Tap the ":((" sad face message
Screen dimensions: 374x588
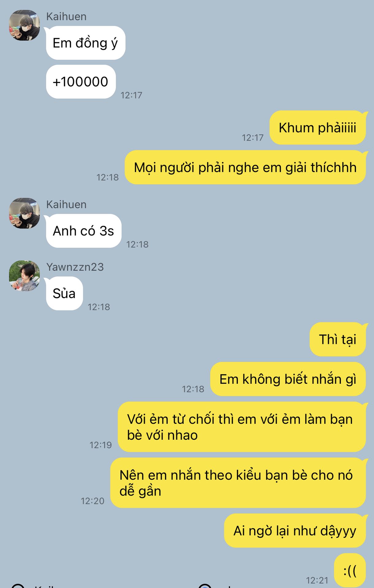[x=350, y=571]
